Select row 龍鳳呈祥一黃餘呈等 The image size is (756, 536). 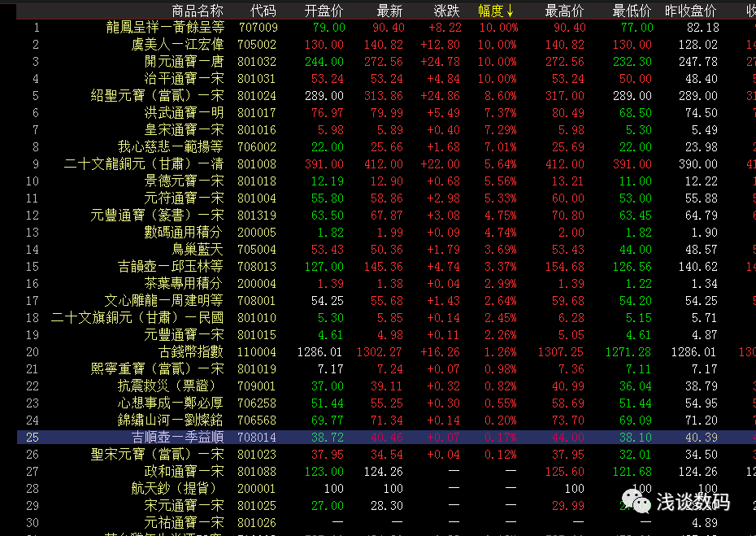(385, 28)
